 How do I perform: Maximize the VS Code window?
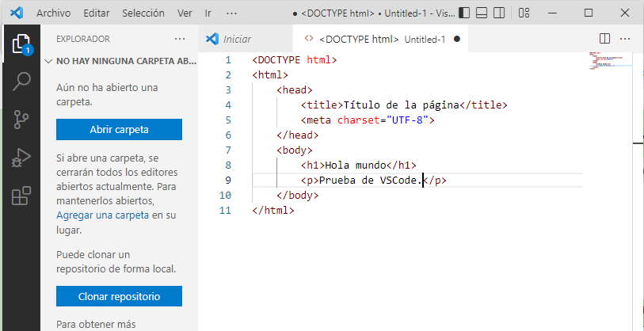coord(589,13)
